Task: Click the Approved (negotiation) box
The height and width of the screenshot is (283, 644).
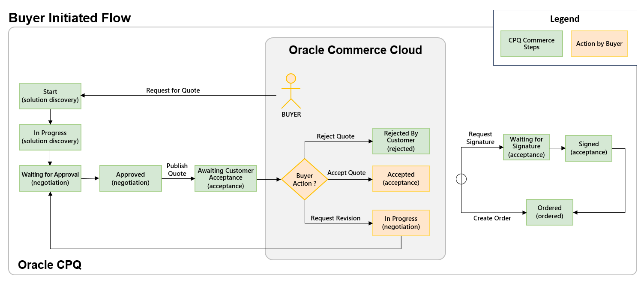Action: [131, 178]
